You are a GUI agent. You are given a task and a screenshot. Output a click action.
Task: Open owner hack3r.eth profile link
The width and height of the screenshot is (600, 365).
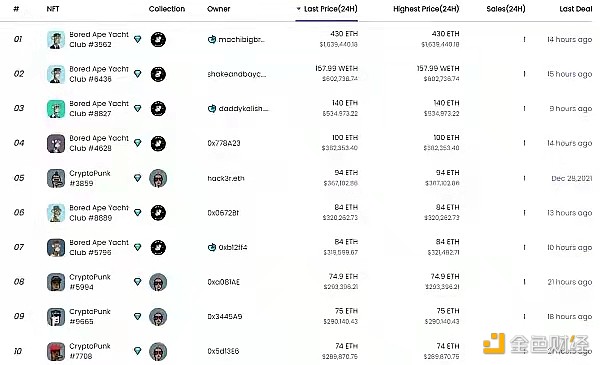coord(226,178)
